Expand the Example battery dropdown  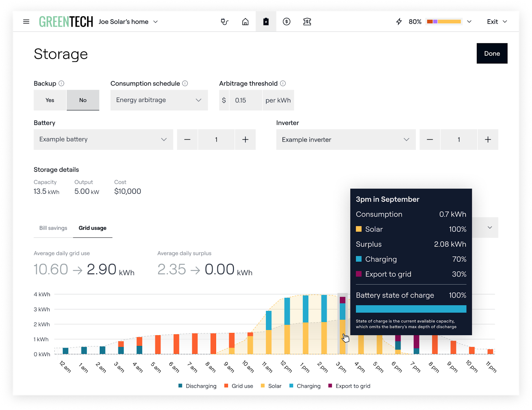(103, 140)
